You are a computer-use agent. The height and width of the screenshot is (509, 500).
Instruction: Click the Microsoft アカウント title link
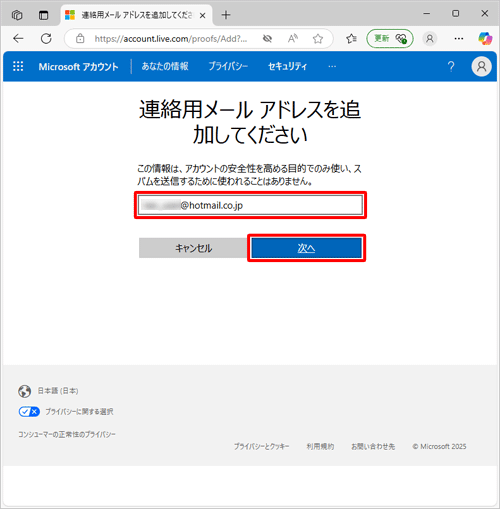[x=78, y=67]
